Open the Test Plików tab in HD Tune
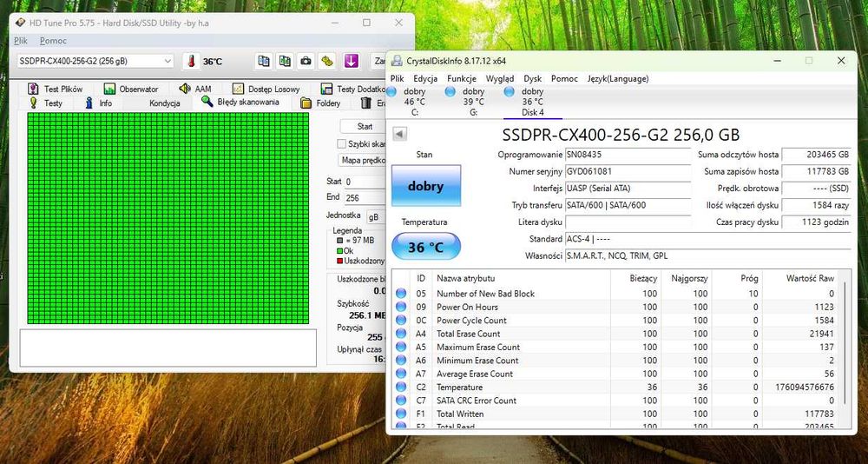Viewport: 868px width, 464px height. (x=56, y=89)
